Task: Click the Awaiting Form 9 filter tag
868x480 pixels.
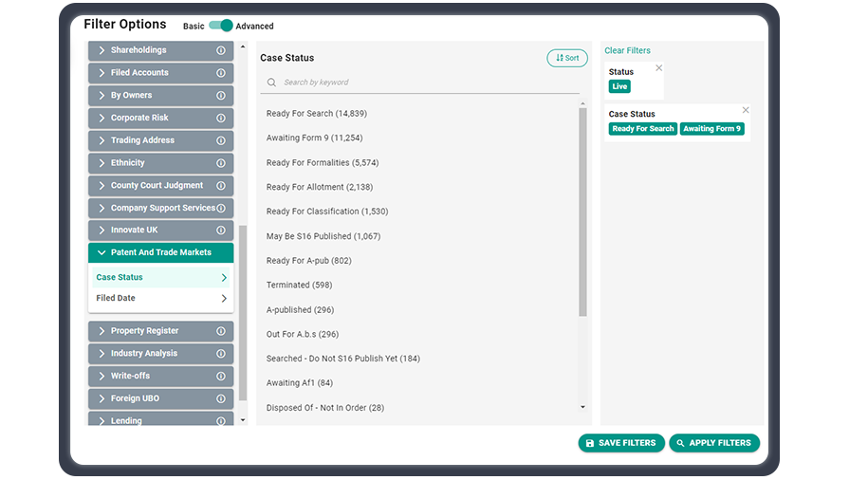Action: (x=711, y=129)
